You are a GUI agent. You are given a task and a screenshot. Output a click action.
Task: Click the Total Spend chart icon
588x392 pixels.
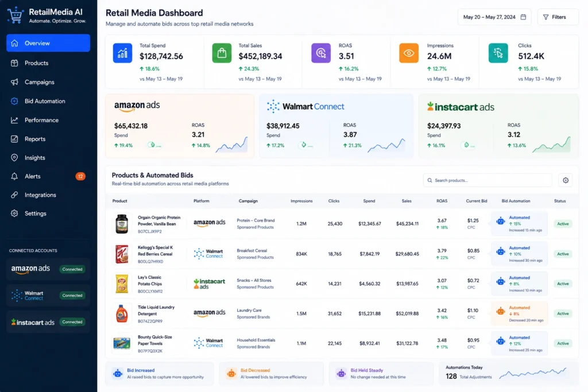click(x=123, y=53)
